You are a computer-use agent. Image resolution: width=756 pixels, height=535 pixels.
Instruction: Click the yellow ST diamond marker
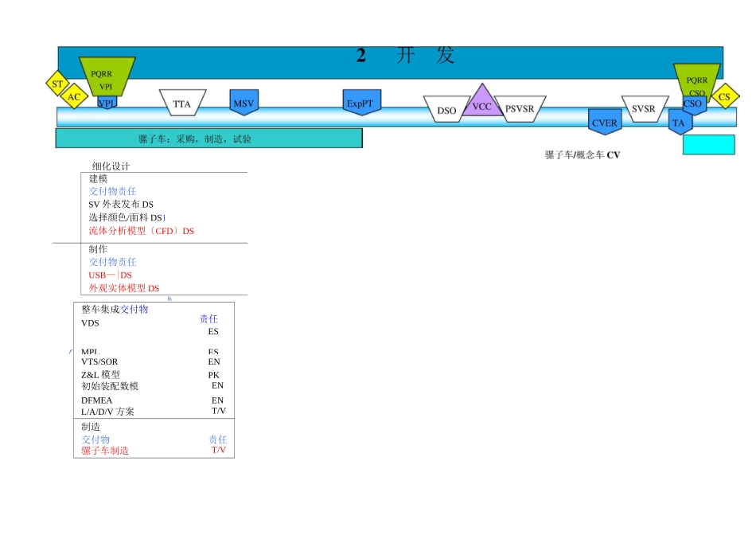[57, 84]
